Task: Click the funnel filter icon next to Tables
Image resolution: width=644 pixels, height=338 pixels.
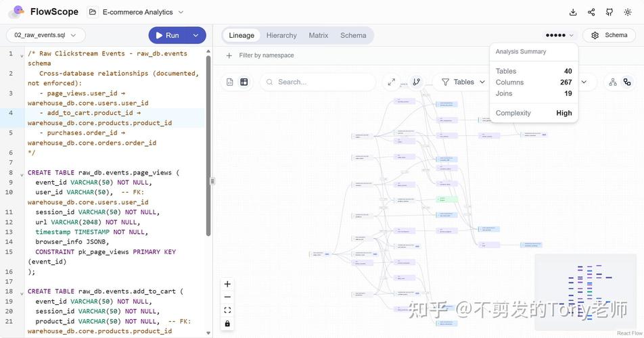Action: coord(445,82)
